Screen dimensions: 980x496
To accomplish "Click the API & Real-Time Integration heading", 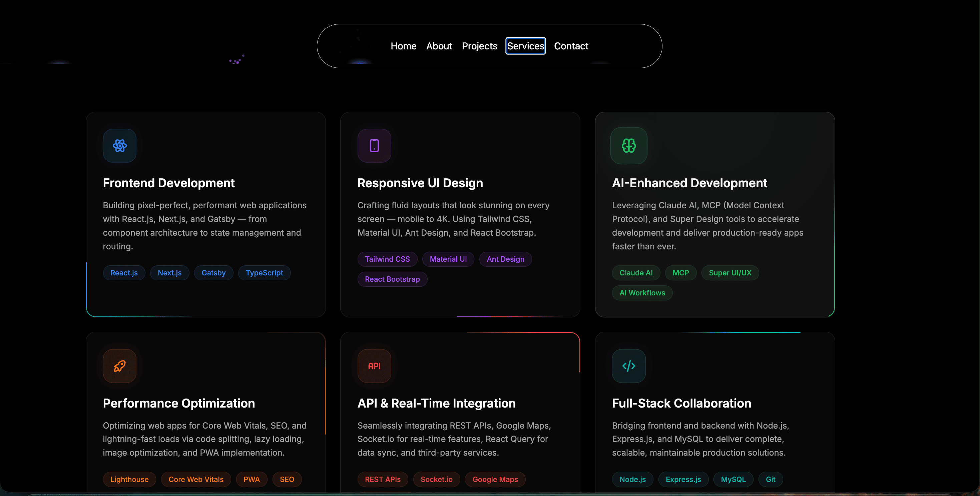I will [436, 404].
